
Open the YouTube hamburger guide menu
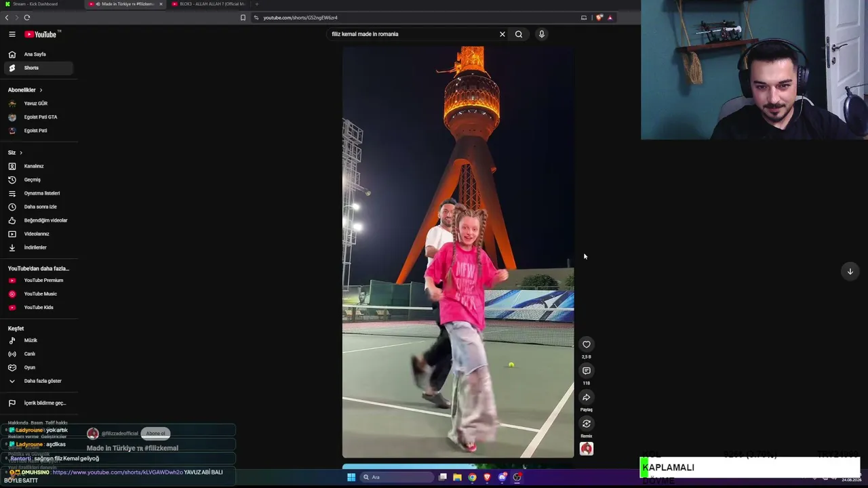(12, 34)
